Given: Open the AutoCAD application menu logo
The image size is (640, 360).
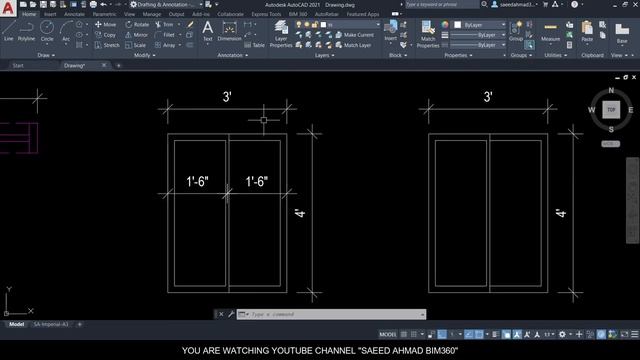Looking at the screenshot, I should click(8, 8).
